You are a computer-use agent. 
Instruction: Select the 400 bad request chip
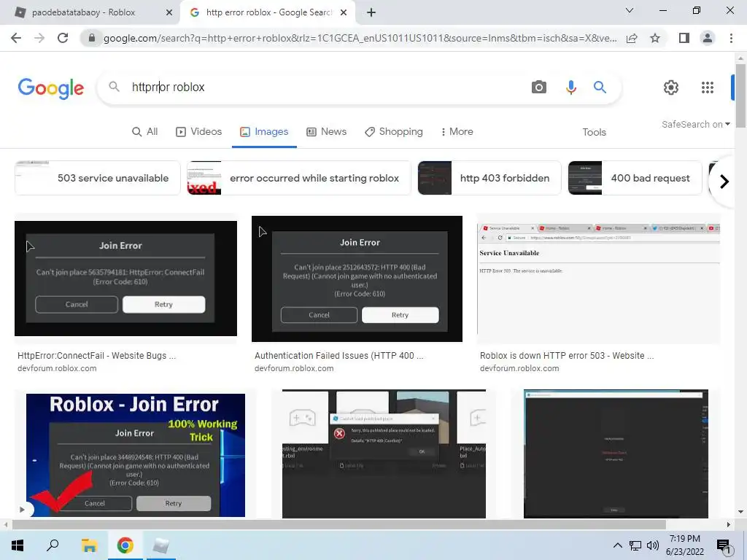635,178
